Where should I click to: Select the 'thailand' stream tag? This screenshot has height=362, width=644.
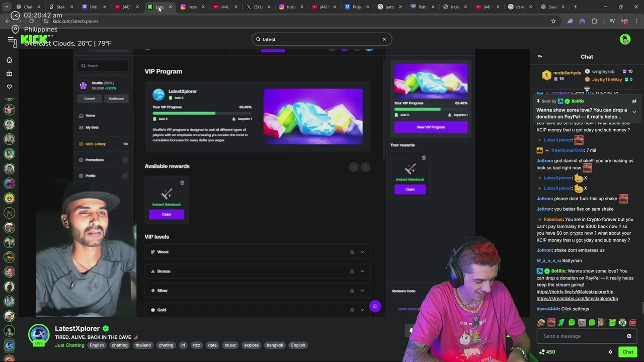pyautogui.click(x=143, y=345)
